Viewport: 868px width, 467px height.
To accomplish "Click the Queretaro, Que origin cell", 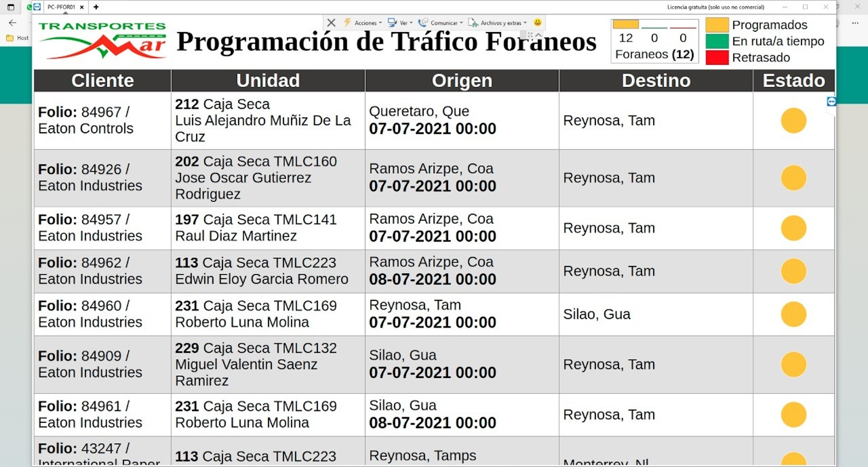I will tap(462, 121).
